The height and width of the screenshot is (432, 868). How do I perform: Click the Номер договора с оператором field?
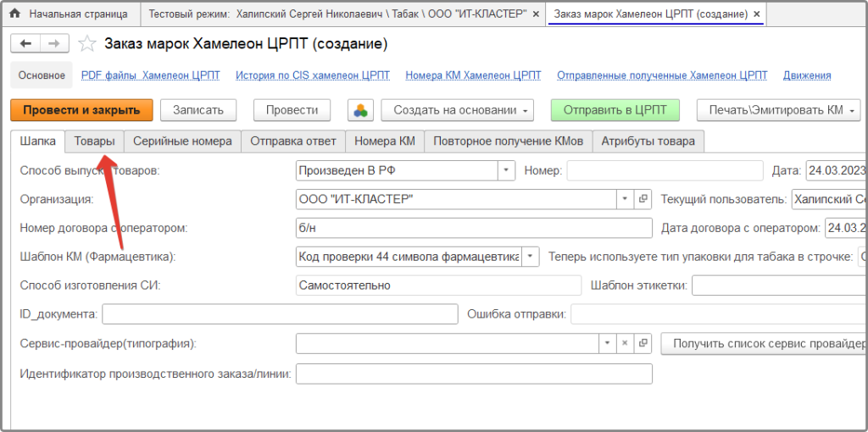(x=475, y=228)
